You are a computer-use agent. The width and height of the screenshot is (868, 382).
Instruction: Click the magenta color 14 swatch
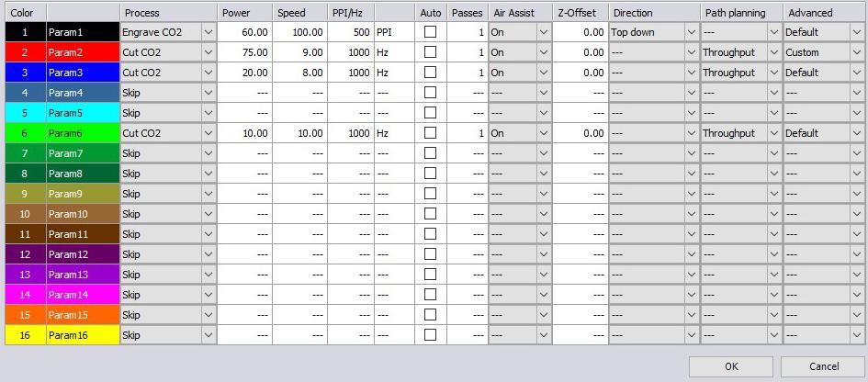[x=25, y=295]
